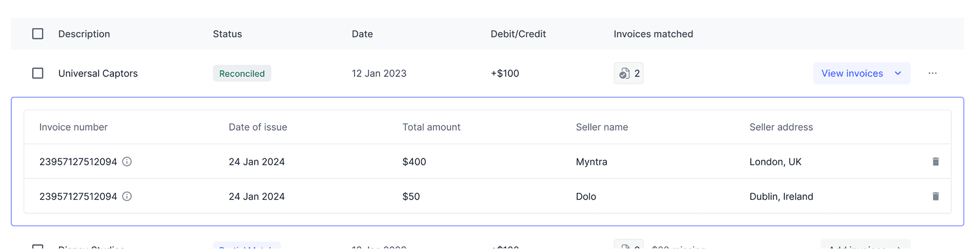Click the Date of issue column header
Screen dimensions: 980x249
pos(258,127)
